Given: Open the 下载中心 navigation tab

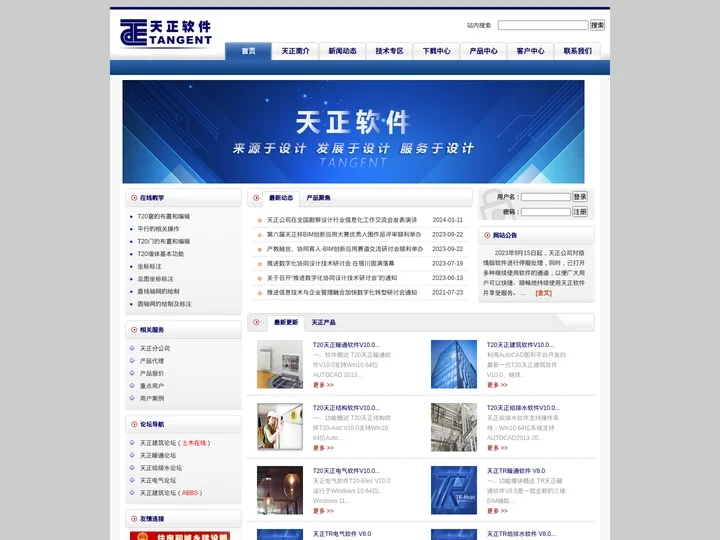Looking at the screenshot, I should (436, 51).
